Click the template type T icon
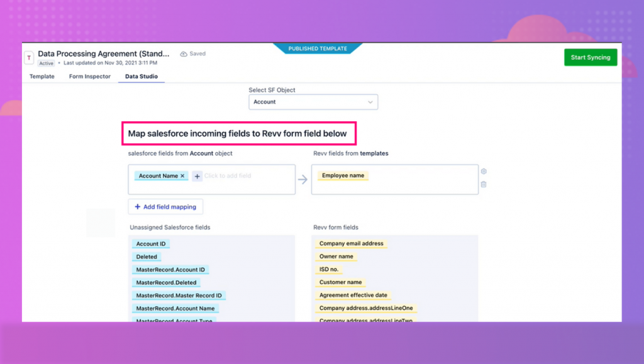The image size is (644, 364). coord(29,58)
